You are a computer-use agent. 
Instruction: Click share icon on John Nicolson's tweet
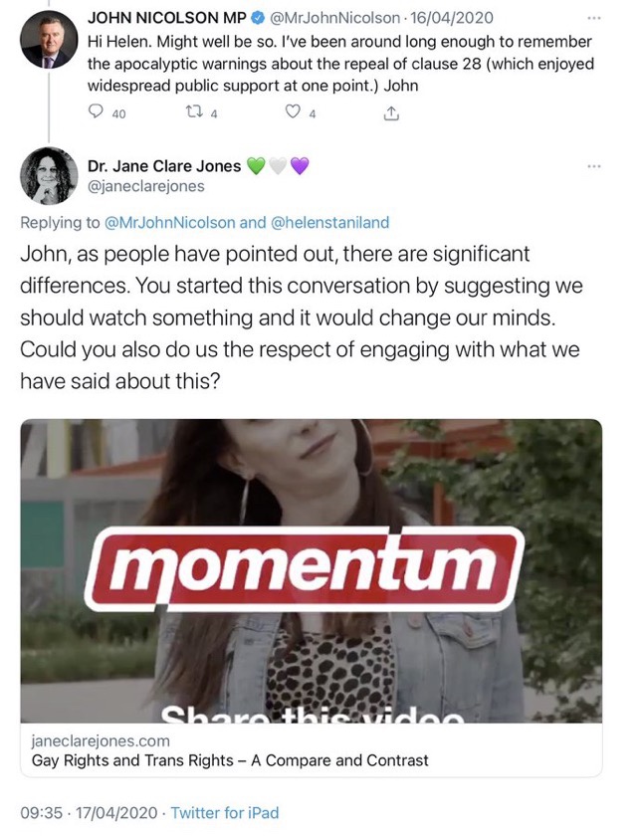391,112
